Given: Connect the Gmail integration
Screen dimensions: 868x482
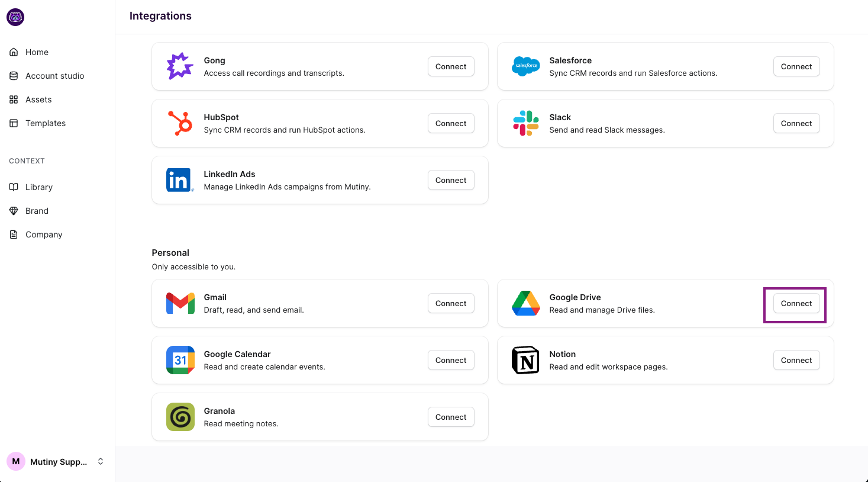Looking at the screenshot, I should (x=451, y=303).
